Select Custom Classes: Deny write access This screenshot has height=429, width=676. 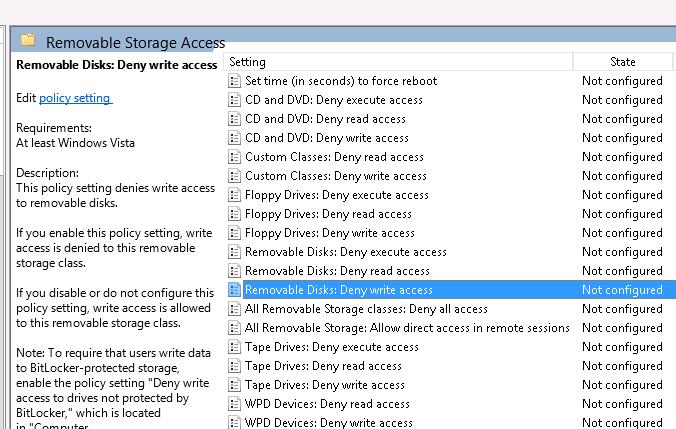click(x=335, y=176)
